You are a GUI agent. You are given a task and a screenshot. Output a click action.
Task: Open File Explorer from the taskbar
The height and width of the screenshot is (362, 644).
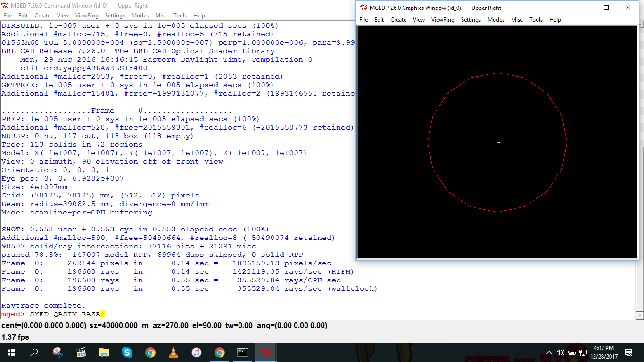click(104, 353)
